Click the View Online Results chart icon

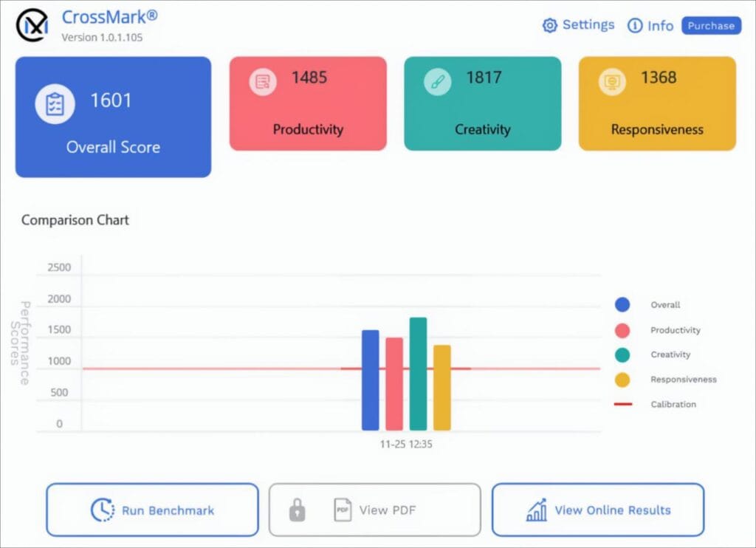click(536, 510)
